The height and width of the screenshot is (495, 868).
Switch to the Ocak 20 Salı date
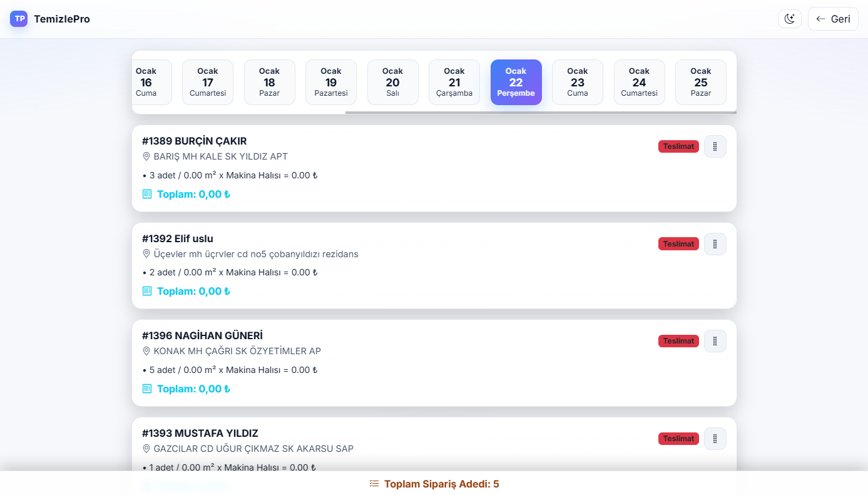pyautogui.click(x=392, y=82)
